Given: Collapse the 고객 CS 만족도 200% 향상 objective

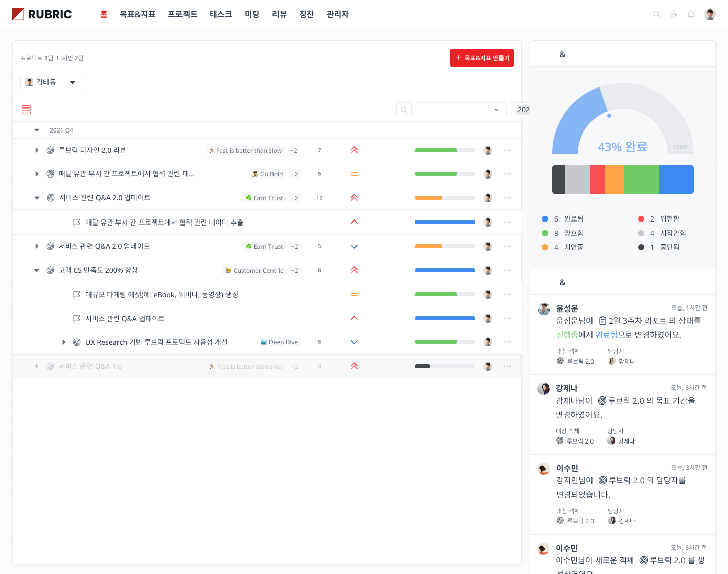Looking at the screenshot, I should pos(37,270).
